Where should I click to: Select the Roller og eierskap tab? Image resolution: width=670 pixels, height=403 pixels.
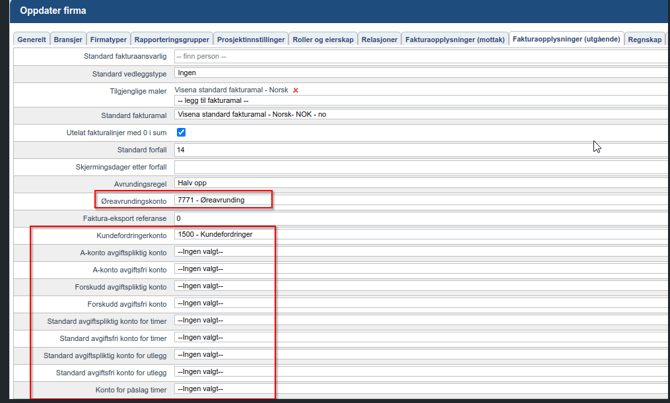(322, 40)
